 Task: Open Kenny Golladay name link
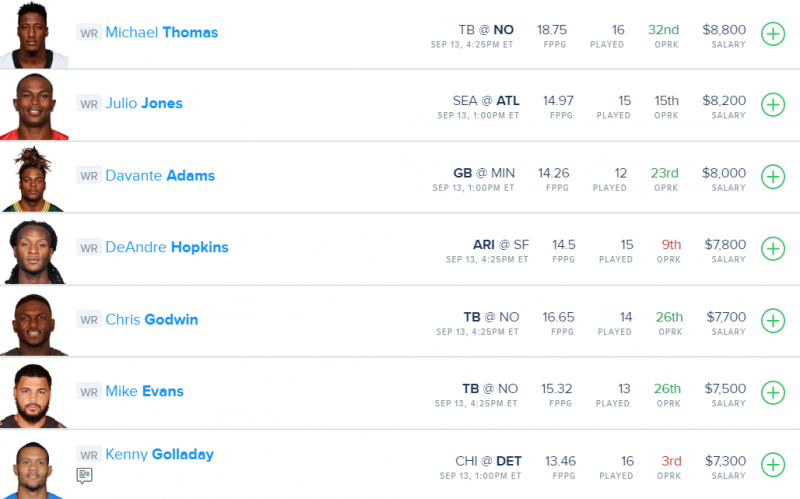click(159, 454)
